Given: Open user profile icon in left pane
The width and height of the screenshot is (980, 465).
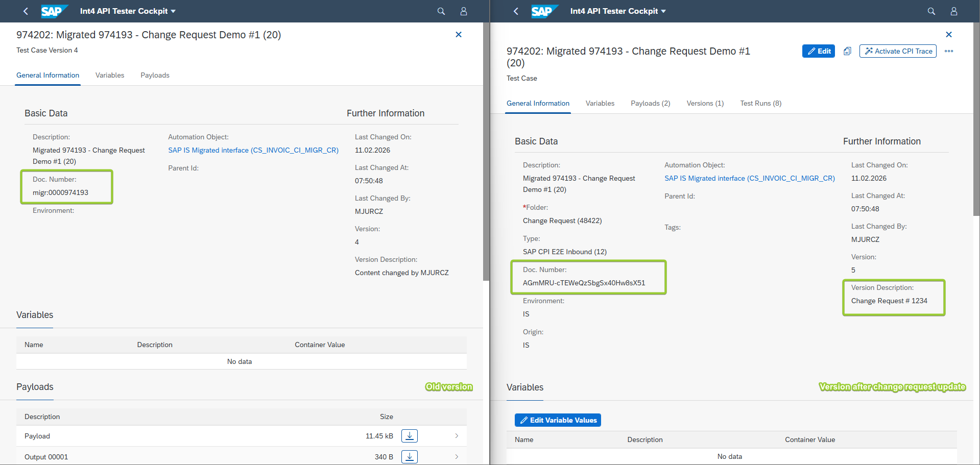Looking at the screenshot, I should coord(464,11).
